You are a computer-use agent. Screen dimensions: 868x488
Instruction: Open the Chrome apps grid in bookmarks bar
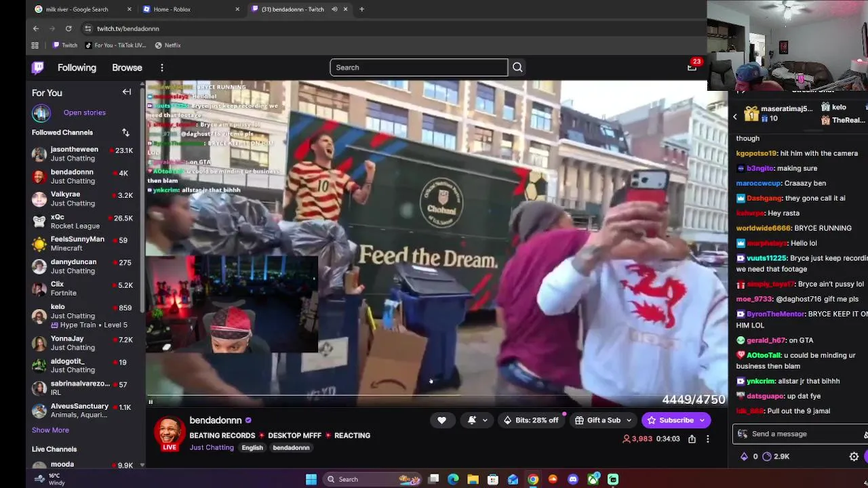[35, 45]
